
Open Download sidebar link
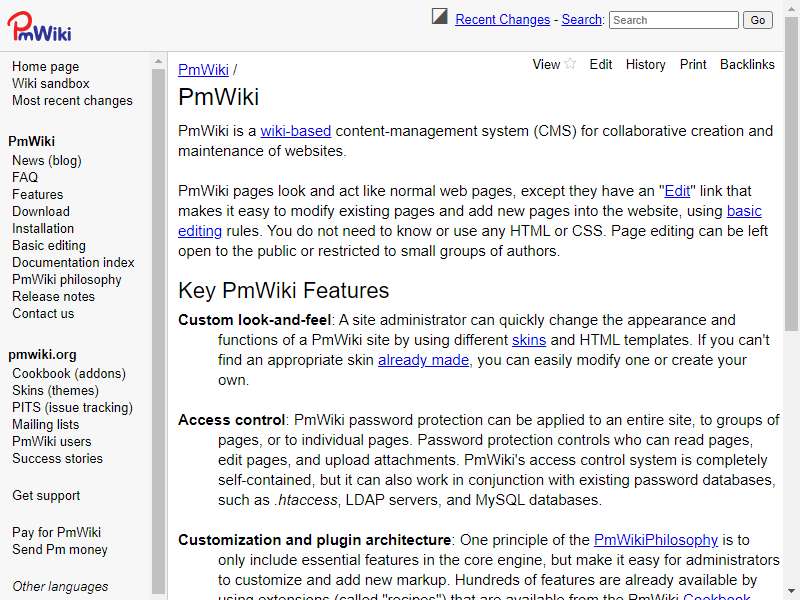pyautogui.click(x=41, y=211)
